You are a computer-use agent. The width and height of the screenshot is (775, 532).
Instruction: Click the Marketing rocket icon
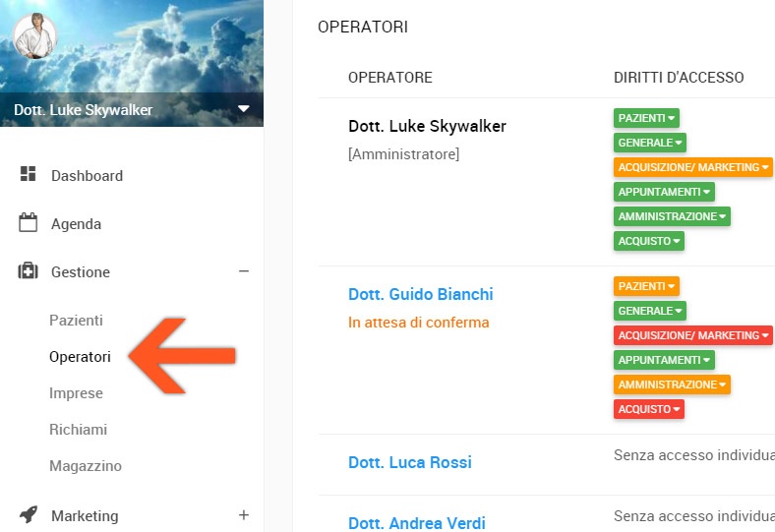coord(28,515)
